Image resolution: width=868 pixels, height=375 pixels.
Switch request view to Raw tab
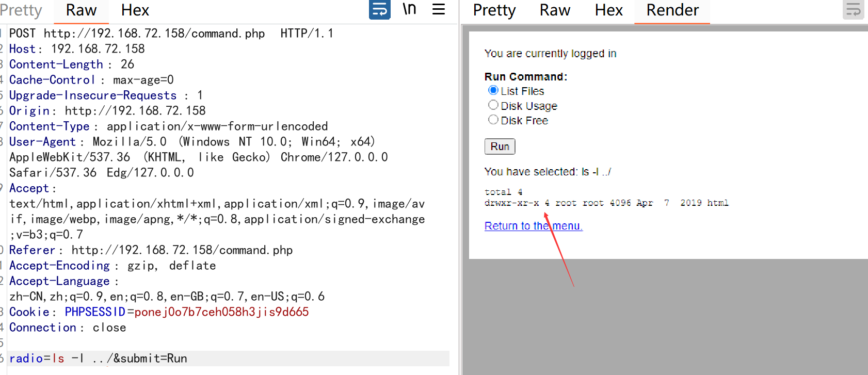click(81, 10)
